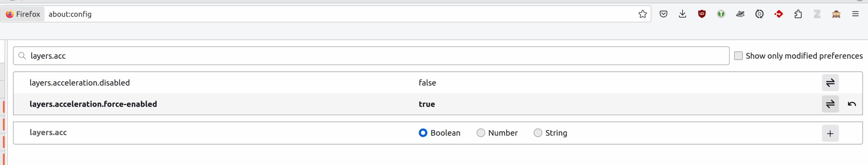Open the Downloads arrow icon

683,14
